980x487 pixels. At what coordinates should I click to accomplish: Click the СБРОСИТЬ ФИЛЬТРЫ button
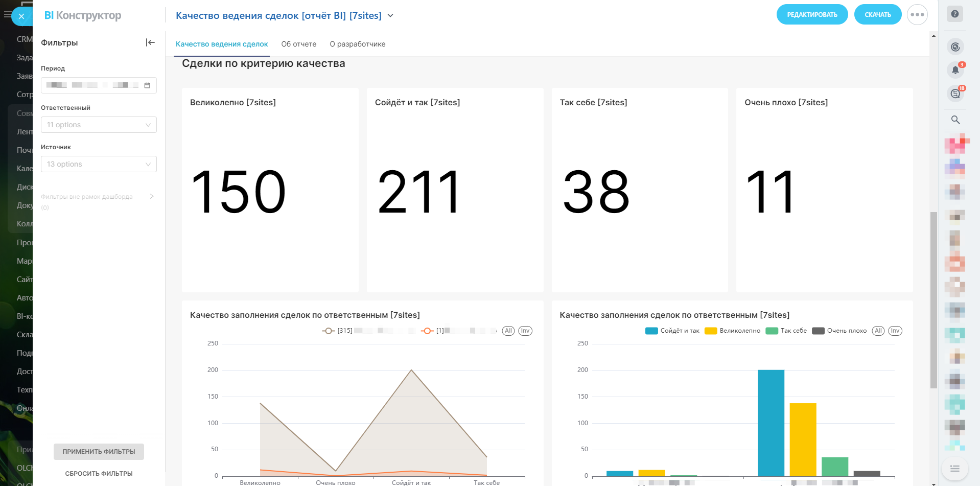click(99, 474)
